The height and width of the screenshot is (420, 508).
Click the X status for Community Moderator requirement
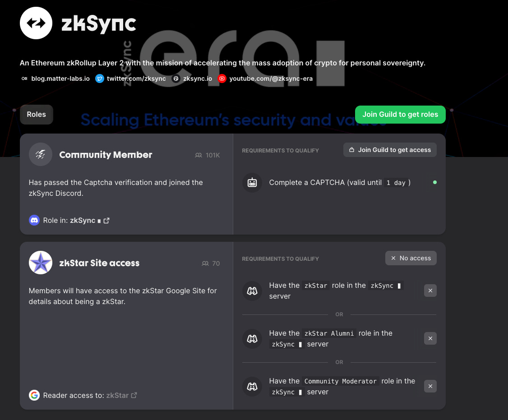[430, 386]
